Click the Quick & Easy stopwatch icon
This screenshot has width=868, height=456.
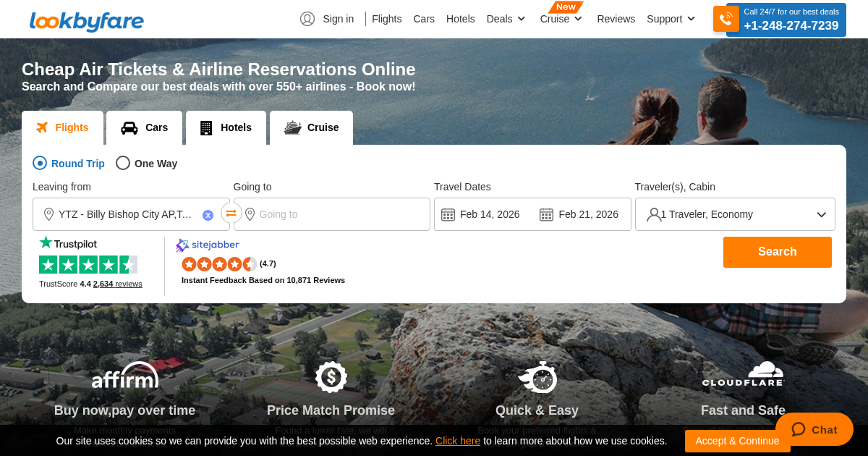pos(537,377)
